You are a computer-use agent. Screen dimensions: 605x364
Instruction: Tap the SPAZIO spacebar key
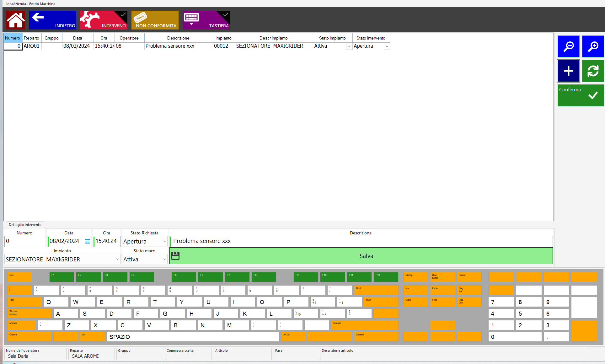click(x=193, y=337)
